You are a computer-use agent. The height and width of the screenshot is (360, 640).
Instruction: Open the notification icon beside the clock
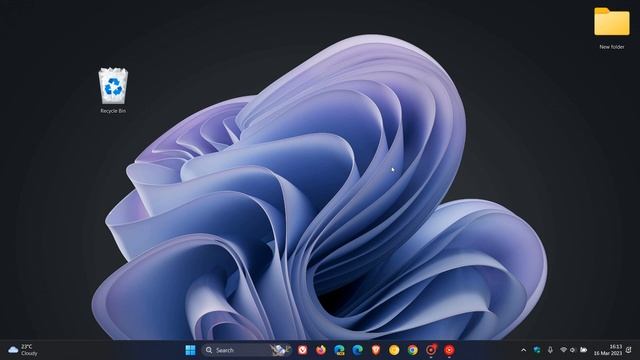[x=629, y=350]
